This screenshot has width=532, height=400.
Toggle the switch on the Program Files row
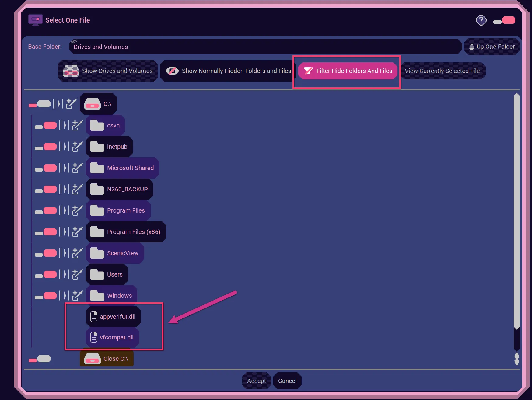click(46, 210)
